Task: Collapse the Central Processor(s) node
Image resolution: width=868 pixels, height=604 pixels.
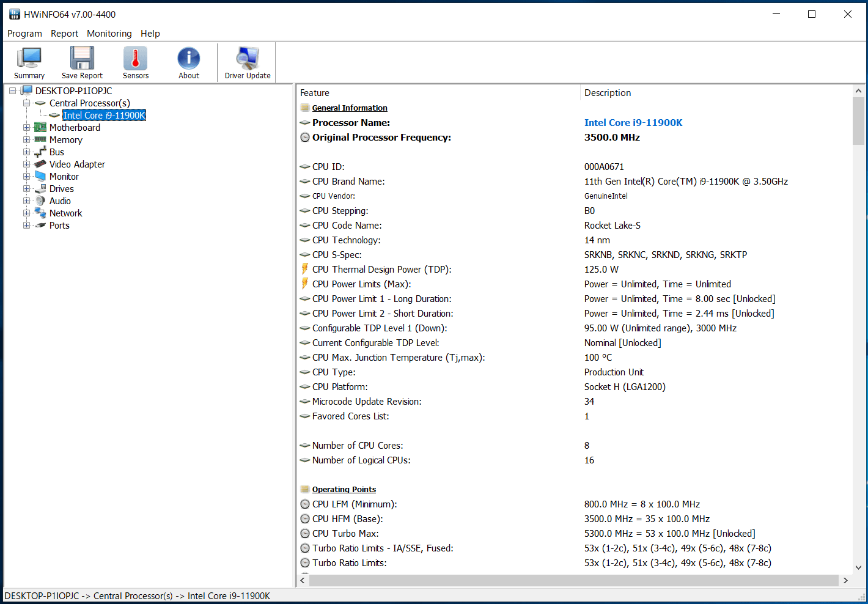Action: (x=26, y=103)
